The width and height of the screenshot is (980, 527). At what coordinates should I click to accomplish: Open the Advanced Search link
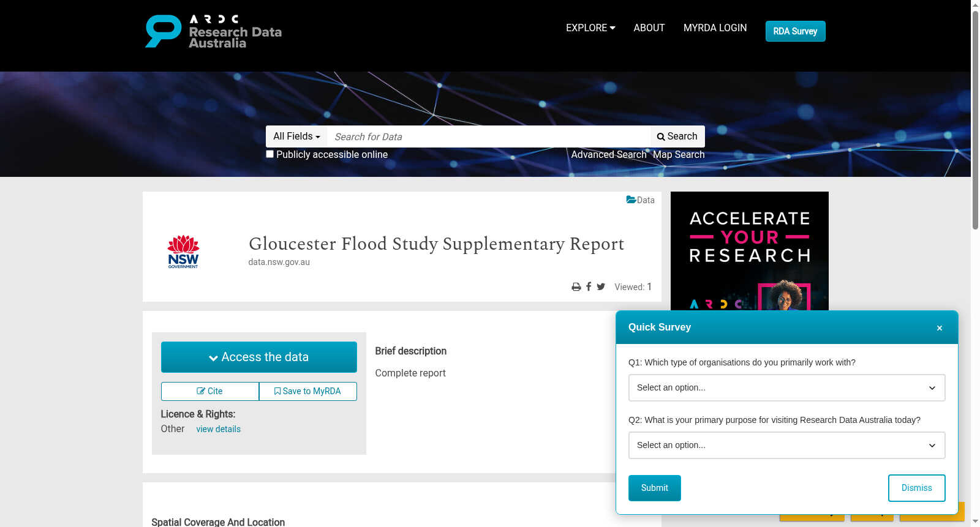click(609, 155)
